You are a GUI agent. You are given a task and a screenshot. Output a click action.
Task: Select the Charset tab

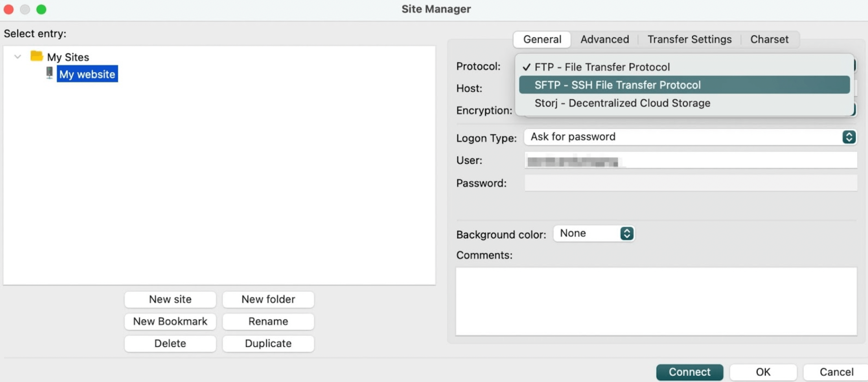(769, 39)
